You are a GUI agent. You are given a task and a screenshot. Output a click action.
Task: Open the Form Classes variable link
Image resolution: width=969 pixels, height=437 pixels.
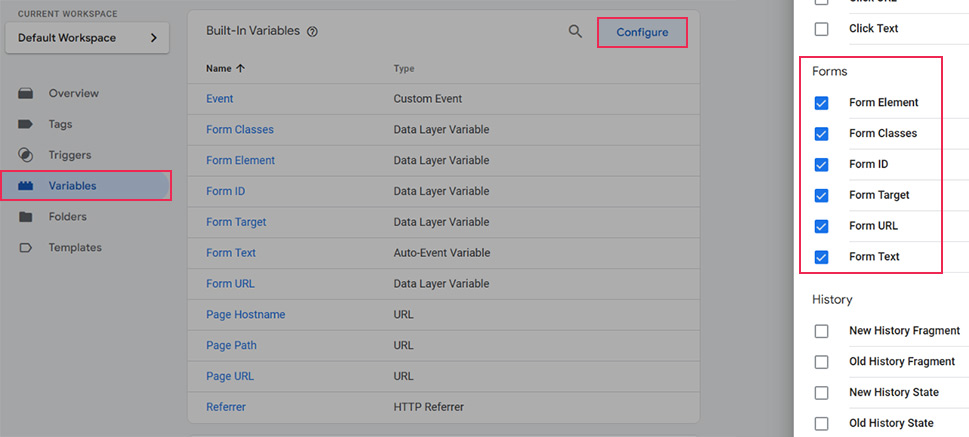[x=240, y=130]
